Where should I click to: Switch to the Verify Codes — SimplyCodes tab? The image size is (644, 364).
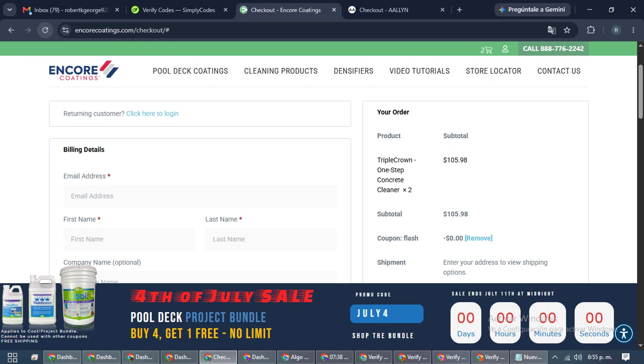pos(179,10)
